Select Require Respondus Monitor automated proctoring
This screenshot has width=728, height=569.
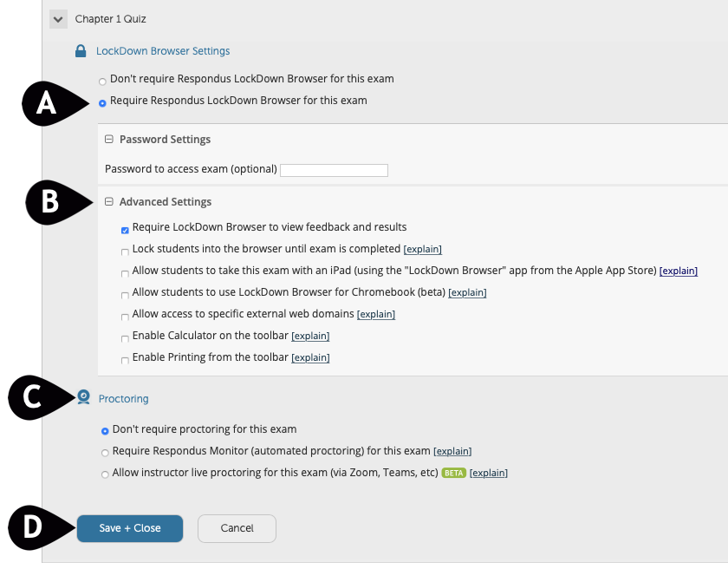pos(105,453)
